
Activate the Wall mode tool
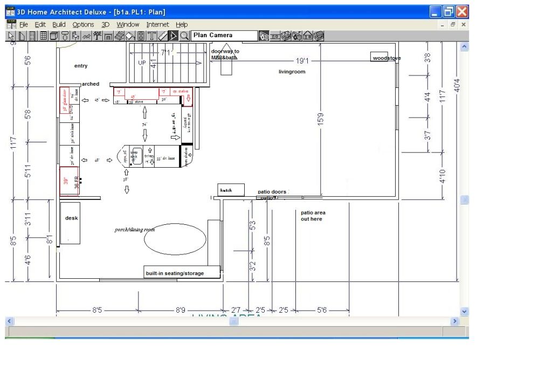coord(22,36)
